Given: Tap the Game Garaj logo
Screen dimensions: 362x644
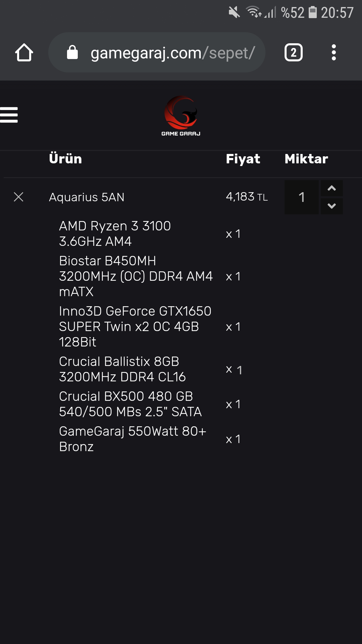Looking at the screenshot, I should coord(181,116).
